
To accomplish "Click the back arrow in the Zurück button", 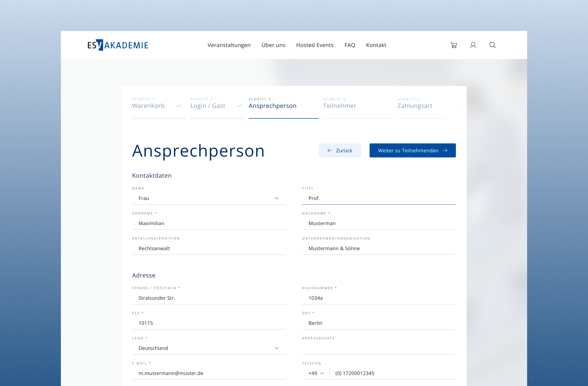I will click(330, 150).
